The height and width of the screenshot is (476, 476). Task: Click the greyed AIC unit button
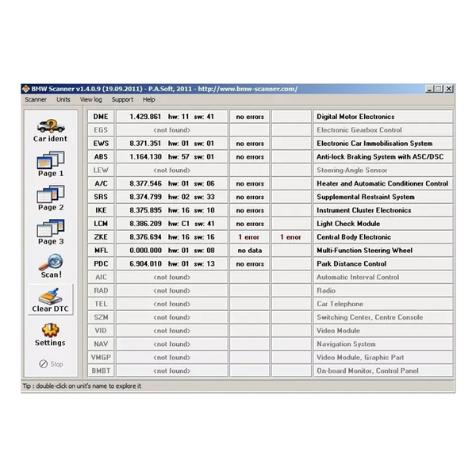coord(101,277)
